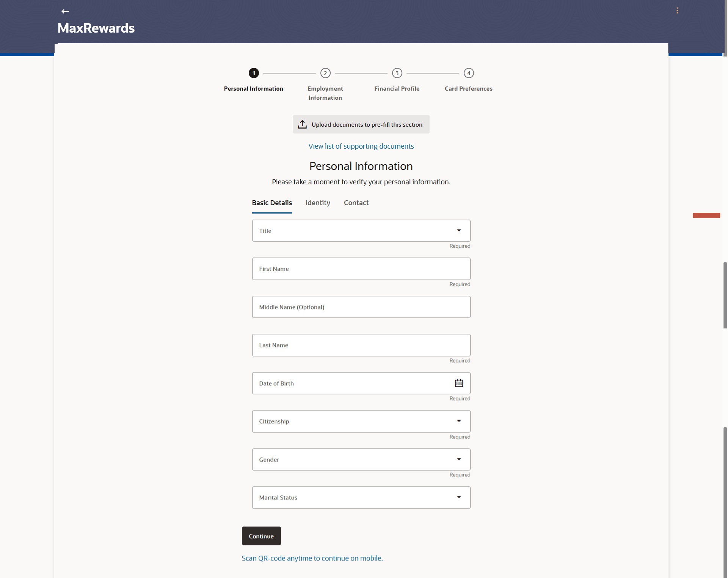This screenshot has height=578, width=728.
Task: Click step 4 circle Card Preferences
Action: point(469,73)
